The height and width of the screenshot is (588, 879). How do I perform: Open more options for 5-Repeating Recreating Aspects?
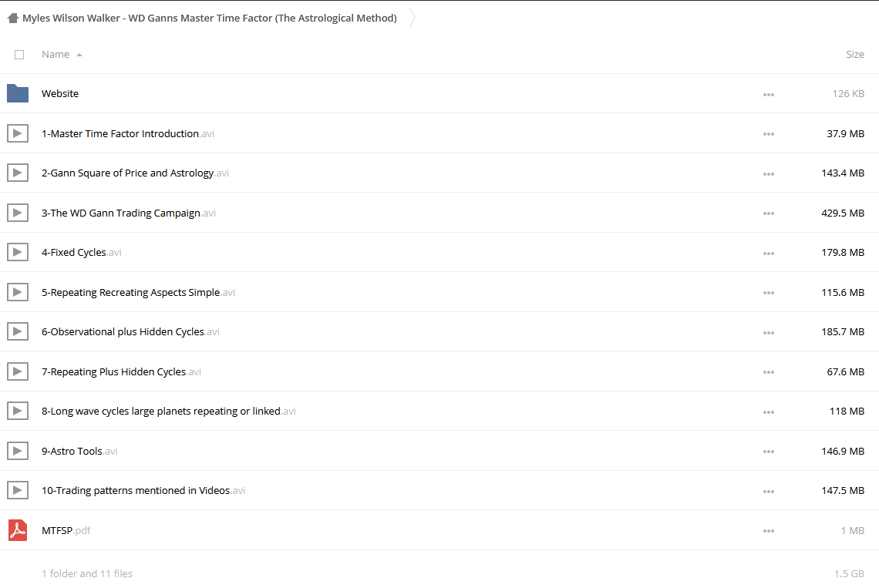pyautogui.click(x=769, y=293)
